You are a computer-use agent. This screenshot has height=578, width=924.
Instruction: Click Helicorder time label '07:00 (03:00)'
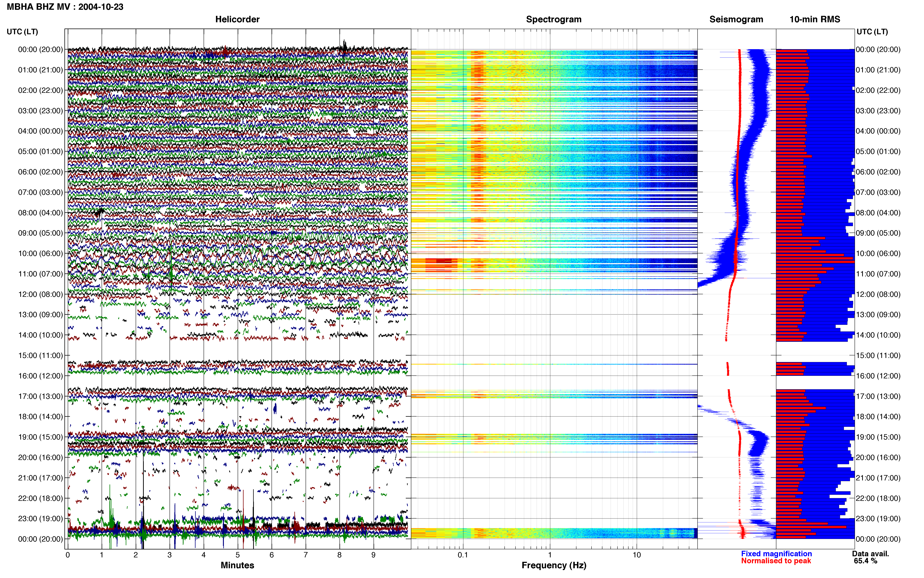pyautogui.click(x=41, y=192)
